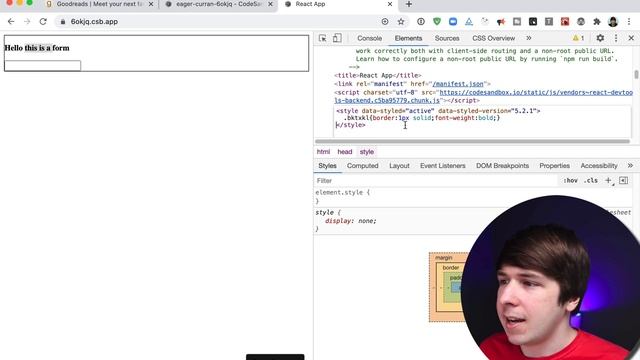Click the megaphone extension icon
Screen dimensions: 640x360
pos(501,22)
